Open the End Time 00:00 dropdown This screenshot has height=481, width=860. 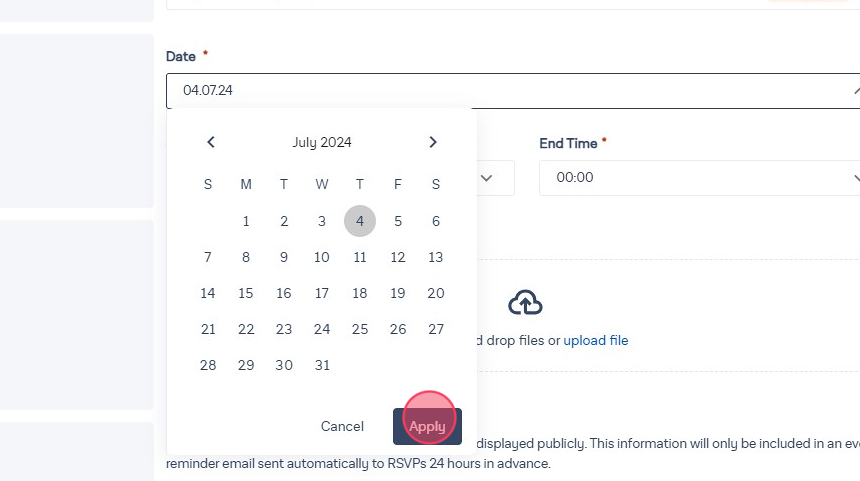[700, 177]
